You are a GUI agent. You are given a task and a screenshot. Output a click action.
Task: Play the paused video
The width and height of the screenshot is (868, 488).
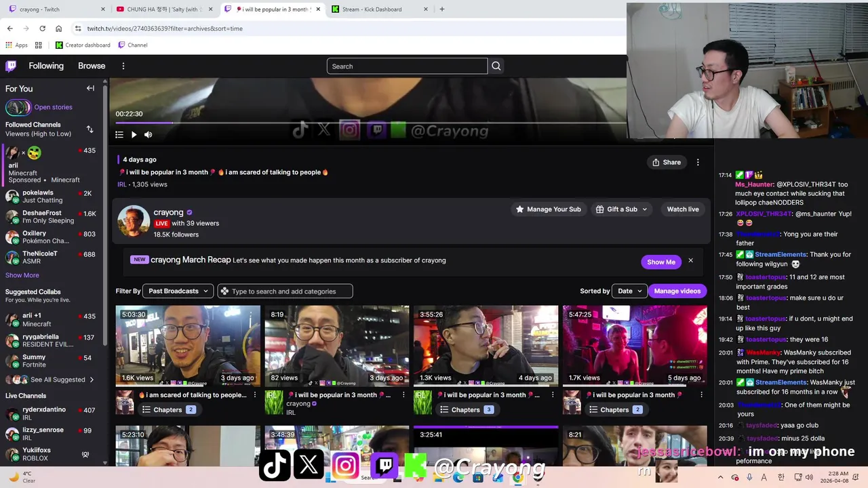(x=134, y=134)
